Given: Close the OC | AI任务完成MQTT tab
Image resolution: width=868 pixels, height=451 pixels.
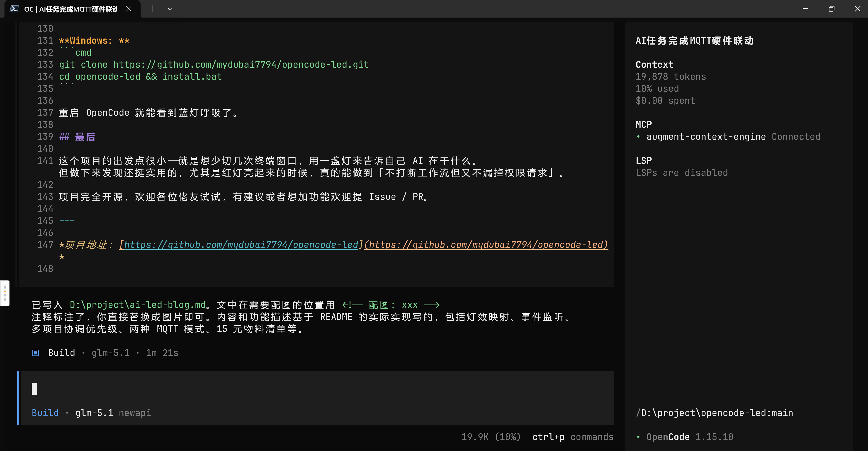Looking at the screenshot, I should (x=129, y=9).
